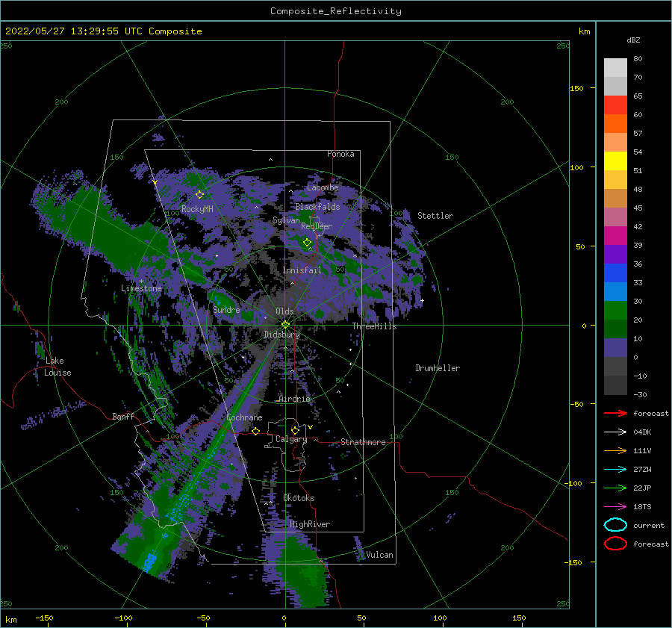Select the 80 dBZ light gray swatch
The height and width of the screenshot is (628, 672).
tap(615, 68)
